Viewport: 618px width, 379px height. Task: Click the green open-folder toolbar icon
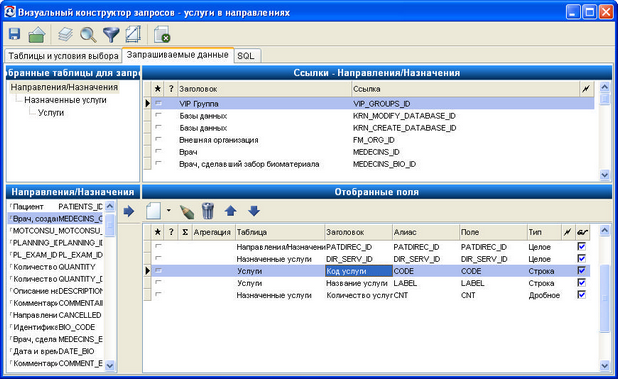(x=37, y=35)
